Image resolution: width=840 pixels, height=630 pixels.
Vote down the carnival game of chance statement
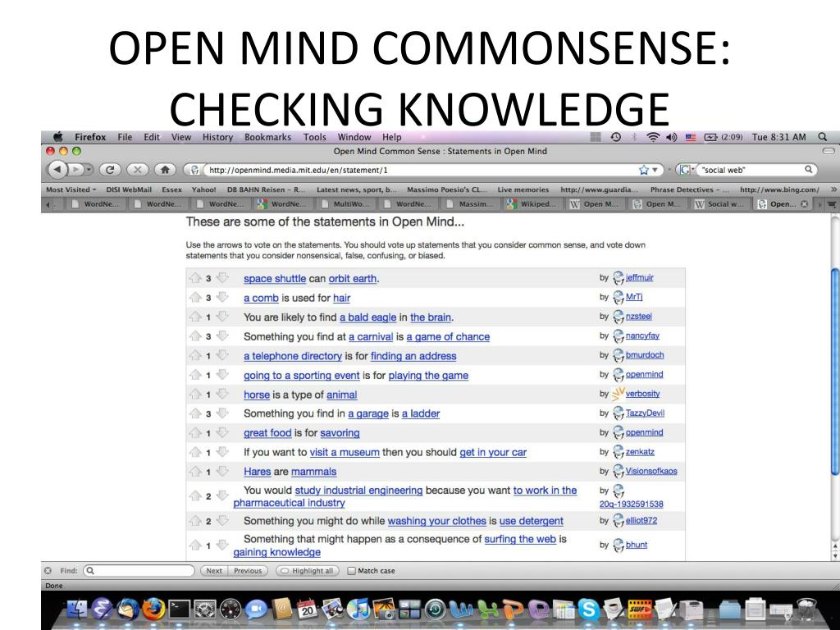tap(222, 336)
